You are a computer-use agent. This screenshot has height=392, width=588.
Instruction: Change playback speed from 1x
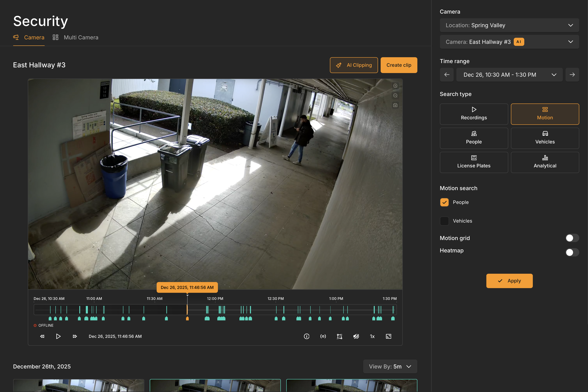[x=372, y=336]
